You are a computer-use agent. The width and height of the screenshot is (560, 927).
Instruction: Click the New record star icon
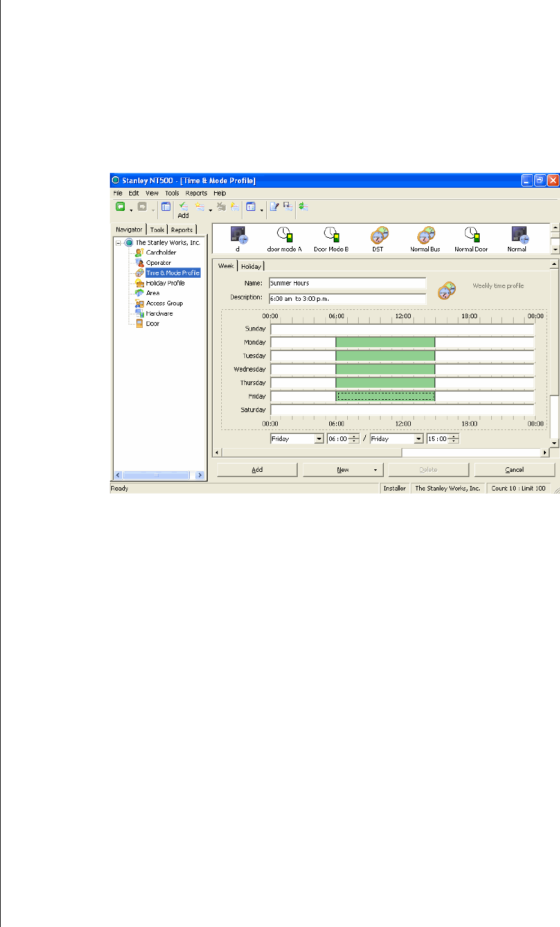[x=200, y=206]
